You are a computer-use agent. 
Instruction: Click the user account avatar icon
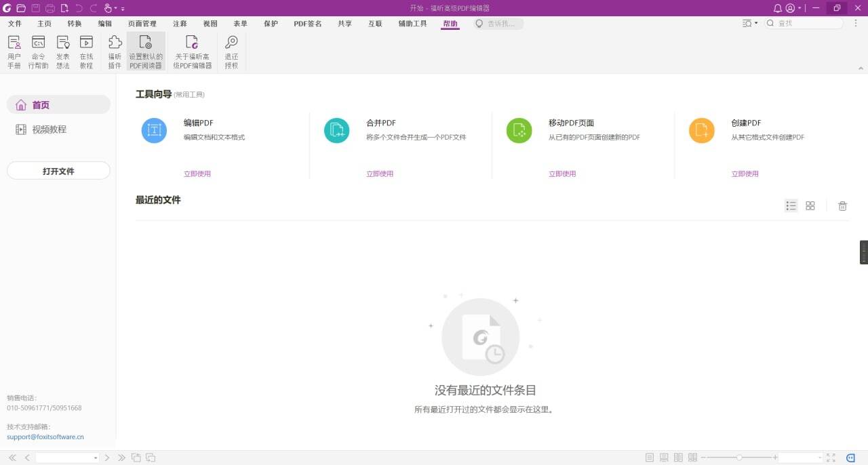tap(790, 8)
